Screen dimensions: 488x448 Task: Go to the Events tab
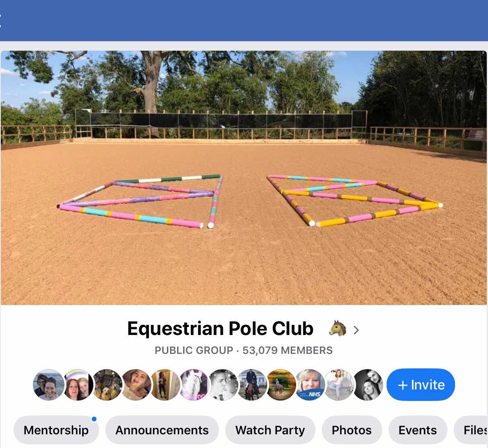pyautogui.click(x=418, y=430)
